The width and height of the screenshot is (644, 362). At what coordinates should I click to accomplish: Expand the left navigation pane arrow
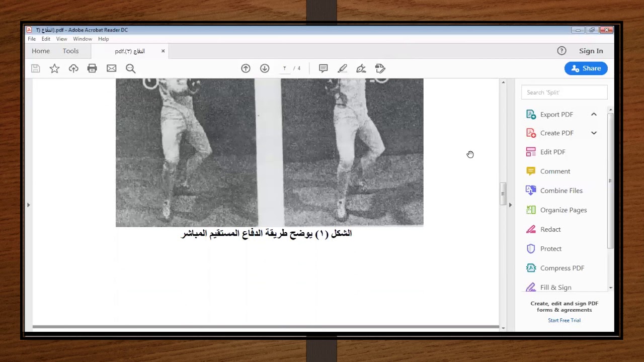[x=29, y=205]
